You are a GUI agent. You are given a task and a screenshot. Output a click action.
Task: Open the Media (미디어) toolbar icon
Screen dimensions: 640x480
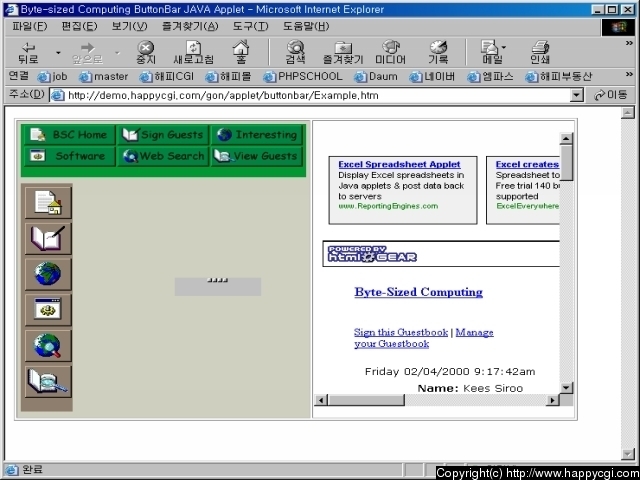[x=391, y=53]
